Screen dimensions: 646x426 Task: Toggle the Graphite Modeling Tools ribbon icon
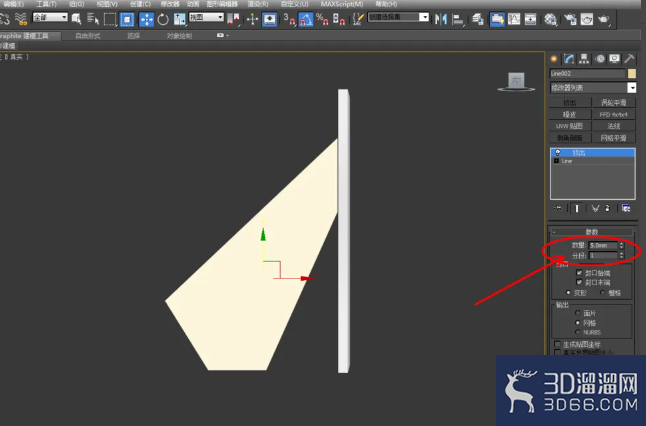click(x=497, y=19)
